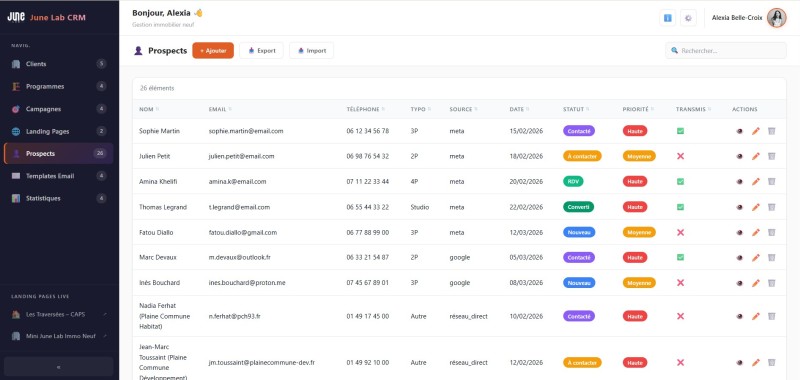This screenshot has width=800, height=380.
Task: Open Programmes in sidebar
Action: (59, 87)
